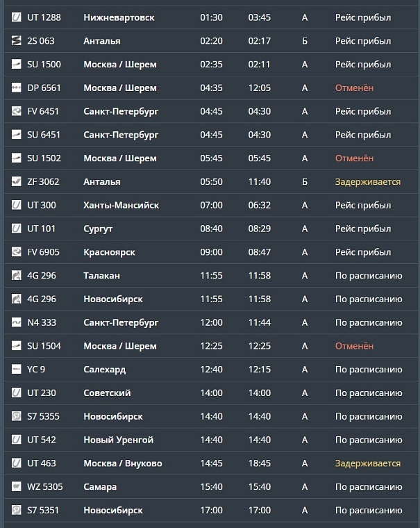Viewport: 420px width, 528px height.
Task: Click the Azur Air logo beside ZF 3062
Action: [x=16, y=181]
